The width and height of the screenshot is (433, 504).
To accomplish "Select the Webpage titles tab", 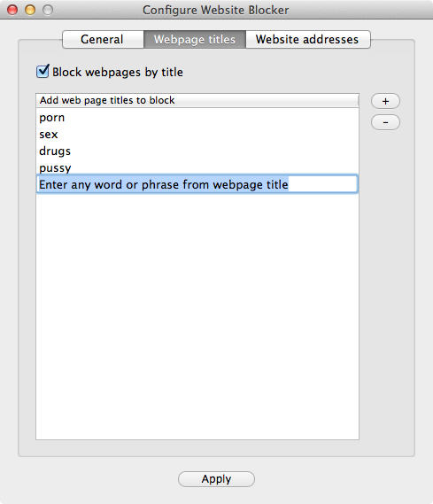I will coord(195,39).
